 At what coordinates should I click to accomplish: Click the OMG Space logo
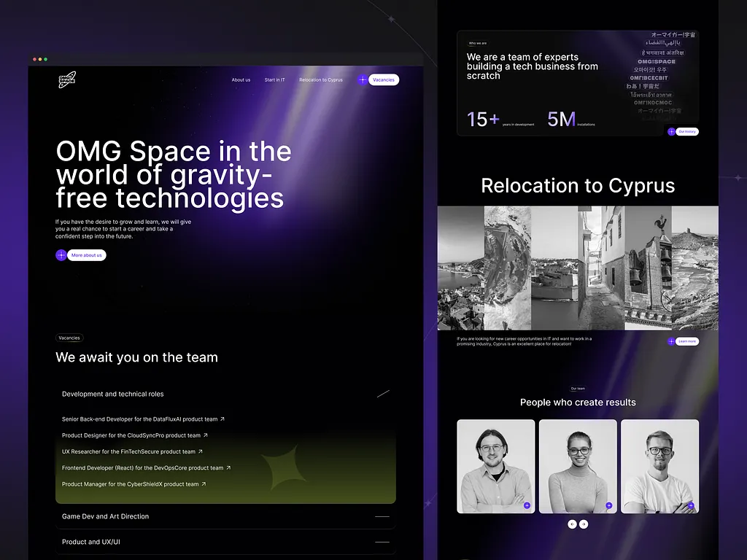click(x=67, y=80)
